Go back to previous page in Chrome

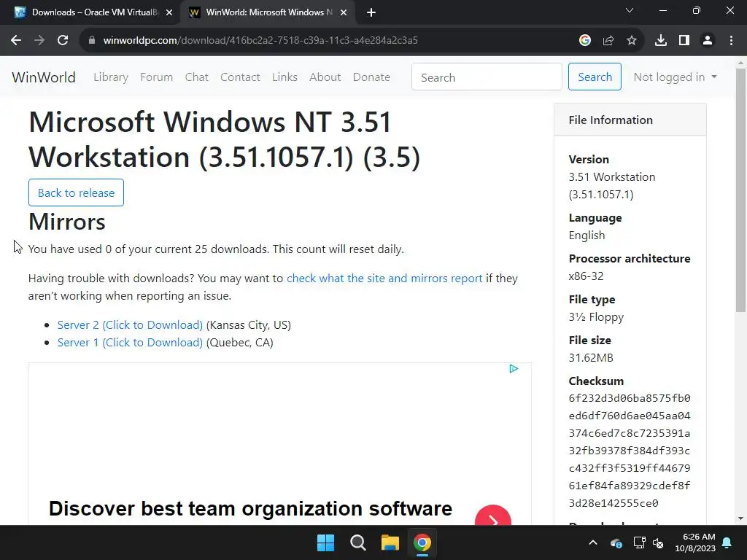[x=16, y=41]
